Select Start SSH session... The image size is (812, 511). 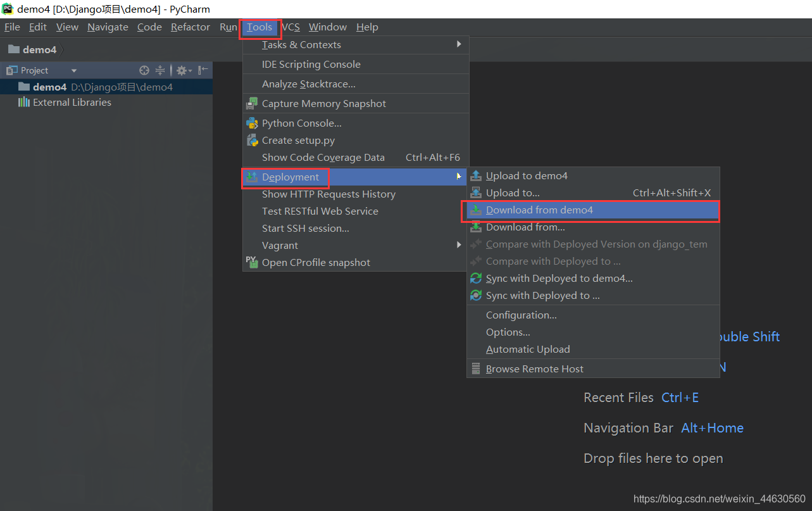click(x=356, y=228)
